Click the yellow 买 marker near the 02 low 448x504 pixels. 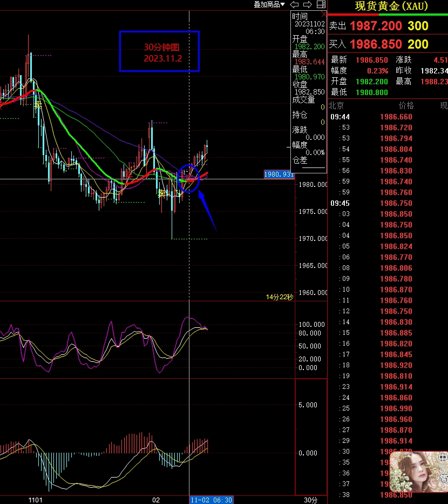161,193
